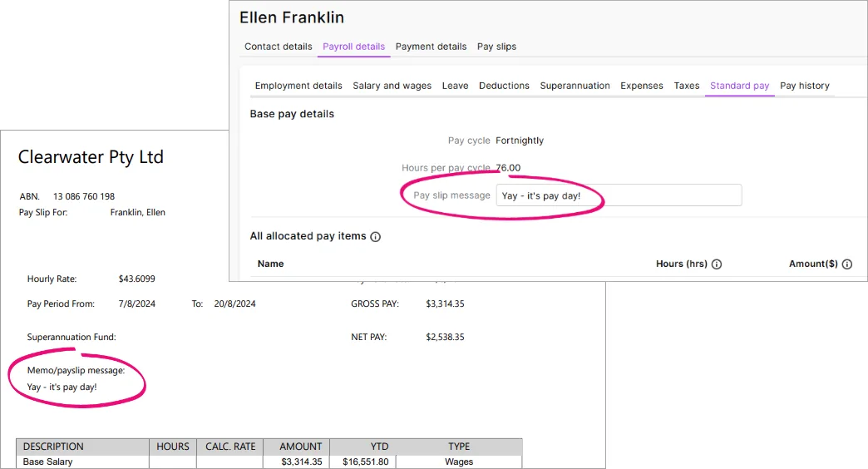Click the CALC. RATE column header

coord(230,447)
